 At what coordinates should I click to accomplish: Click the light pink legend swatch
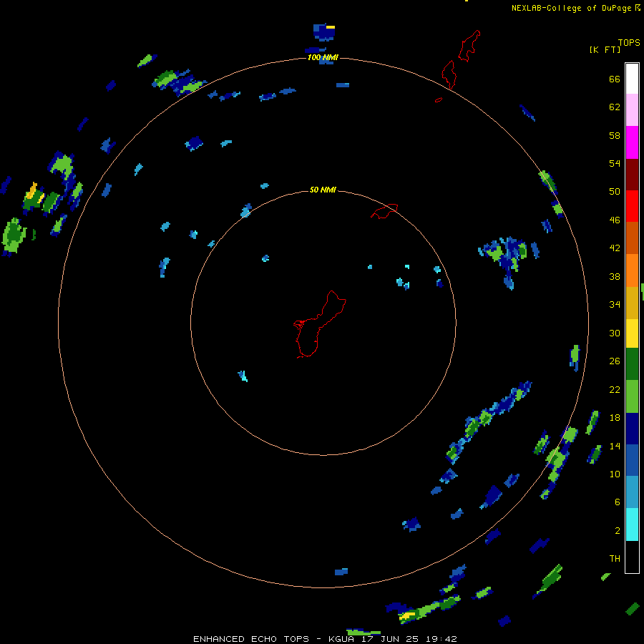[x=632, y=110]
